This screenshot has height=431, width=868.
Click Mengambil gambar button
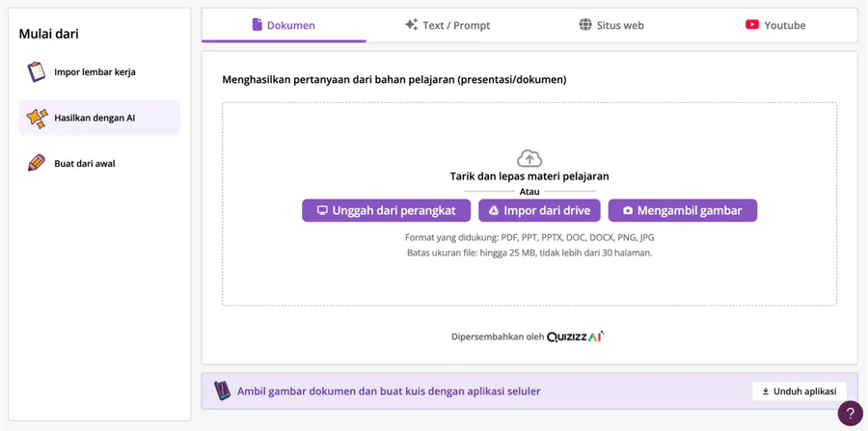point(682,210)
